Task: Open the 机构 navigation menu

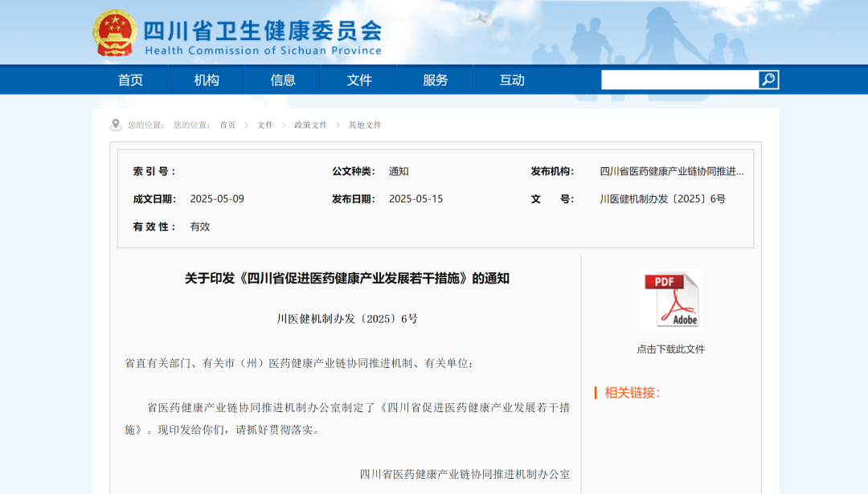Action: coord(206,80)
